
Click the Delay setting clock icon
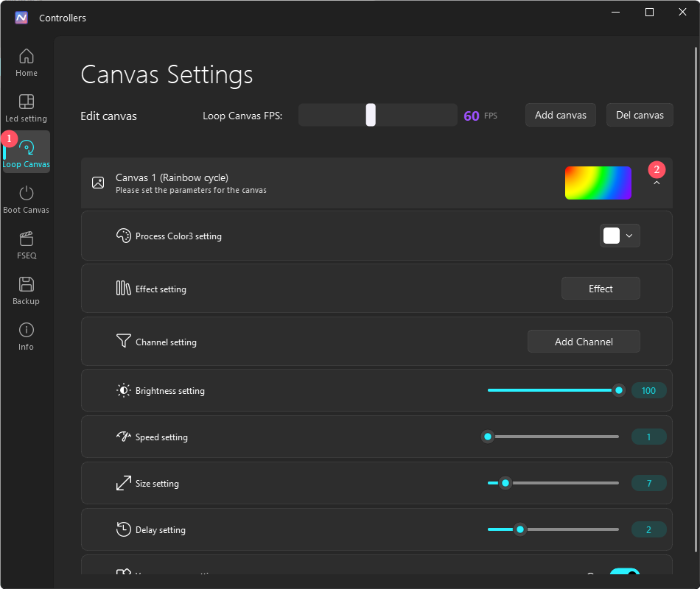tap(123, 529)
